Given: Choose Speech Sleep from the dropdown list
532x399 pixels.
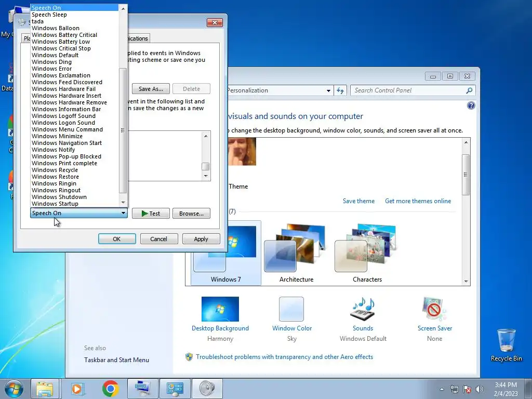Looking at the screenshot, I should coord(75,15).
